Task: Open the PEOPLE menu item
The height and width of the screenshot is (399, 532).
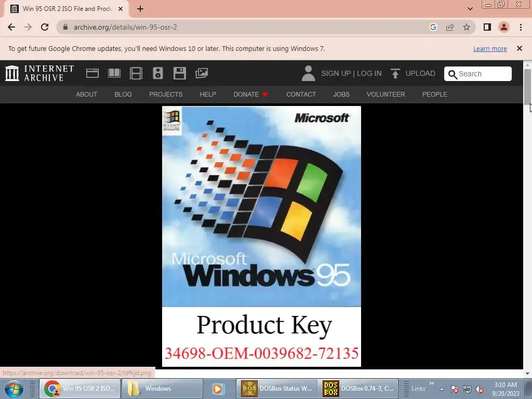Action: tap(435, 95)
